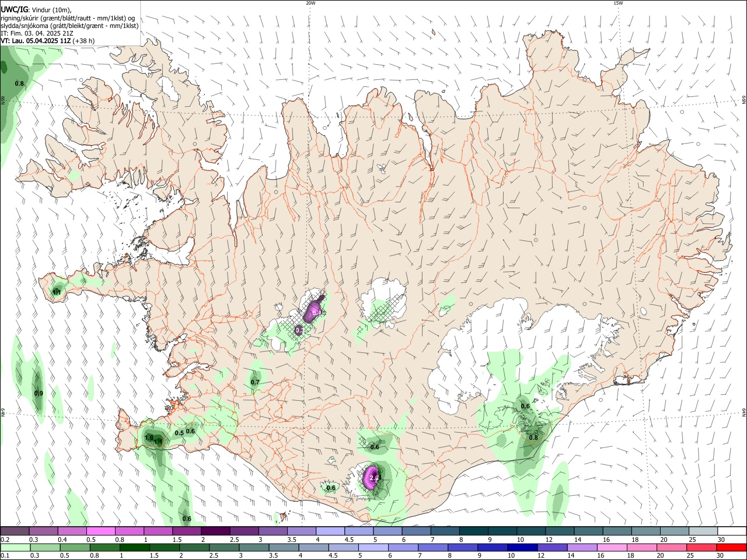The height and width of the screenshot is (560, 747).
Task: Select the 'VT: Lau. 05.04.2025 11Z (+38 h)' line
Action: [x=47, y=41]
